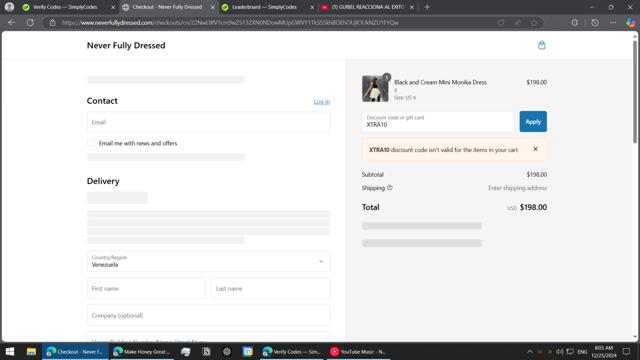Click the Never Fully Dressed store title

click(126, 45)
